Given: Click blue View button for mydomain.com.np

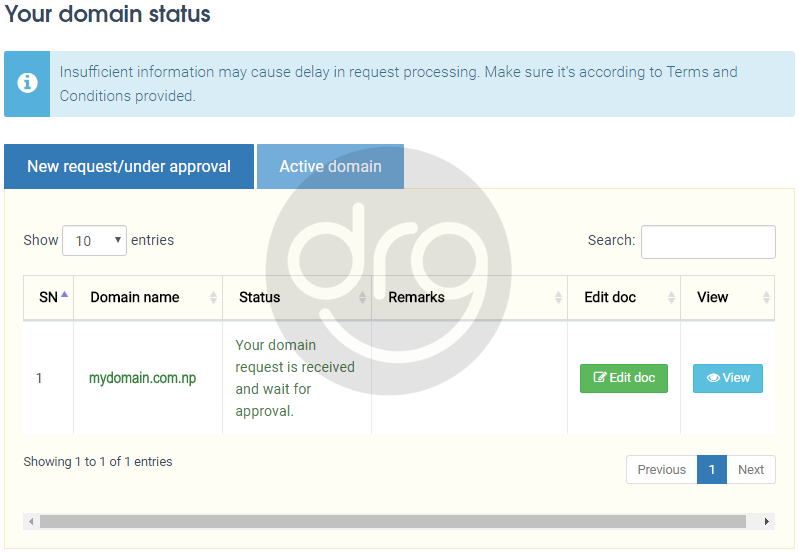Looking at the screenshot, I should point(728,378).
